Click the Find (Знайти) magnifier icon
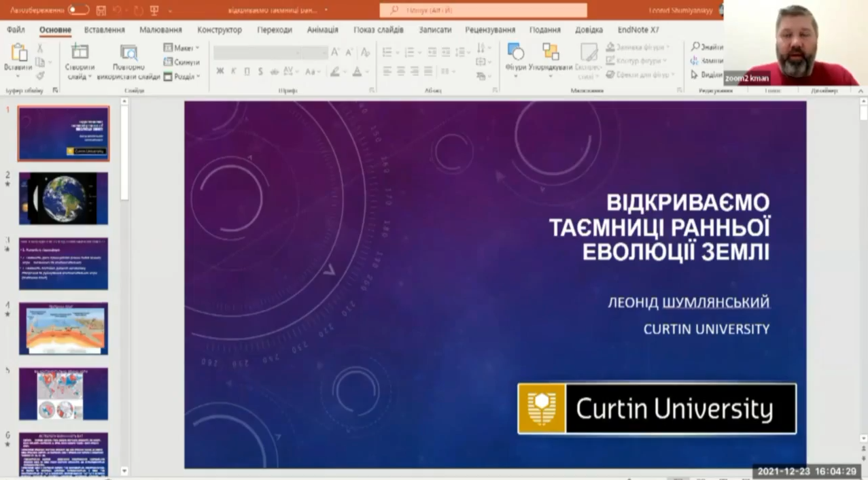Screen dimensions: 868x480 [695, 47]
